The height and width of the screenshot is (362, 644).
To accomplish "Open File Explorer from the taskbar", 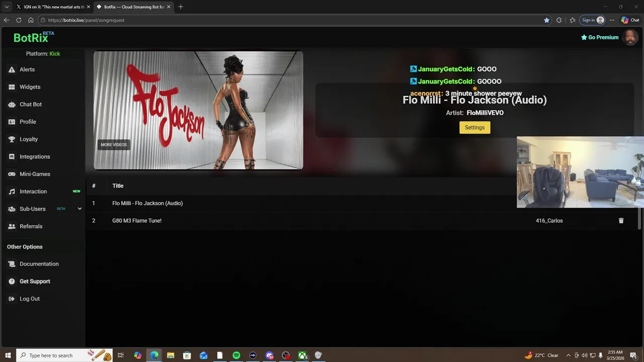I will pos(170,355).
